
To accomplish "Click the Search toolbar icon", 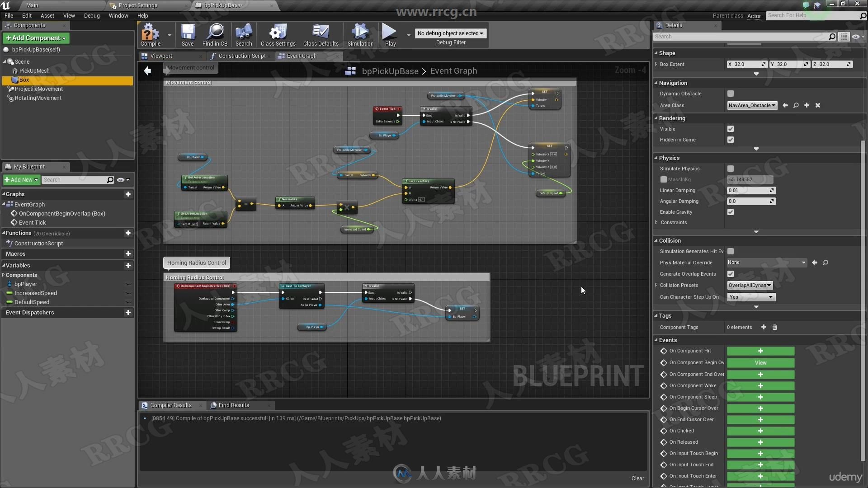I will (243, 34).
